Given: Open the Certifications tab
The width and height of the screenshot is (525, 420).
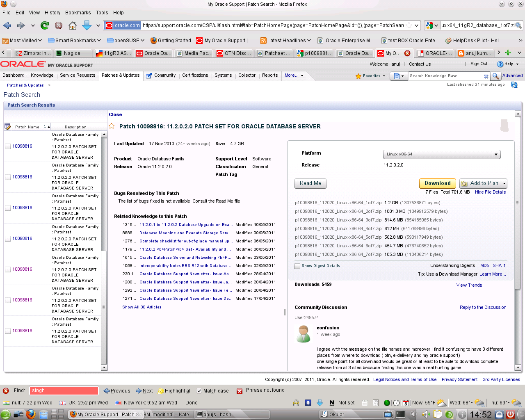Looking at the screenshot, I should pyautogui.click(x=195, y=75).
